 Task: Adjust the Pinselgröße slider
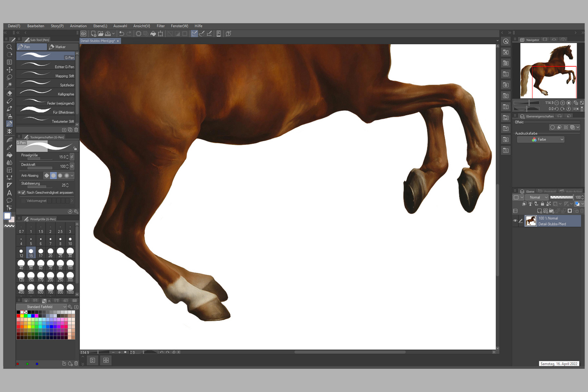(x=40, y=159)
